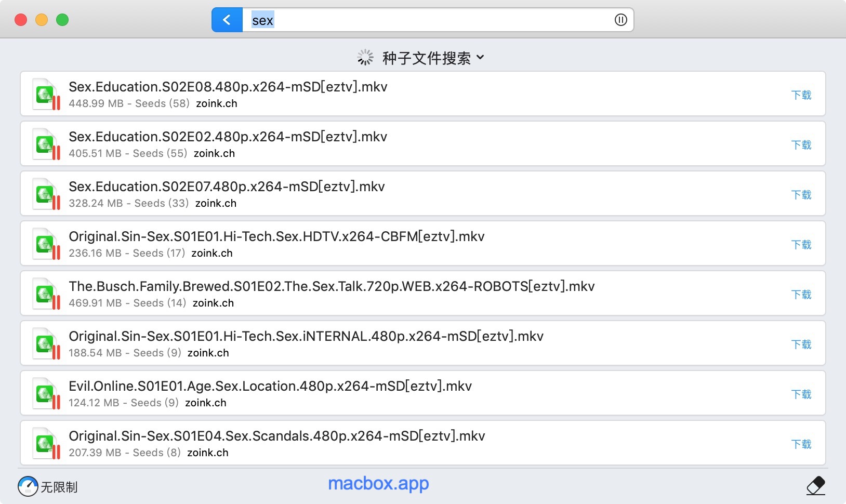This screenshot has height=504, width=846.
Task: Click the '207.39 MB - Seeds (8)' details
Action: pyautogui.click(x=125, y=453)
